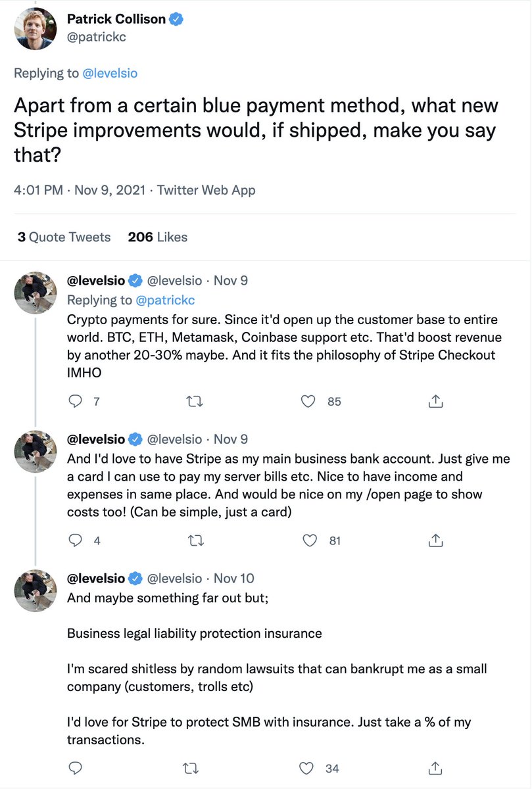Like the liability insurance tweet
532x789 pixels.
pyautogui.click(x=308, y=767)
